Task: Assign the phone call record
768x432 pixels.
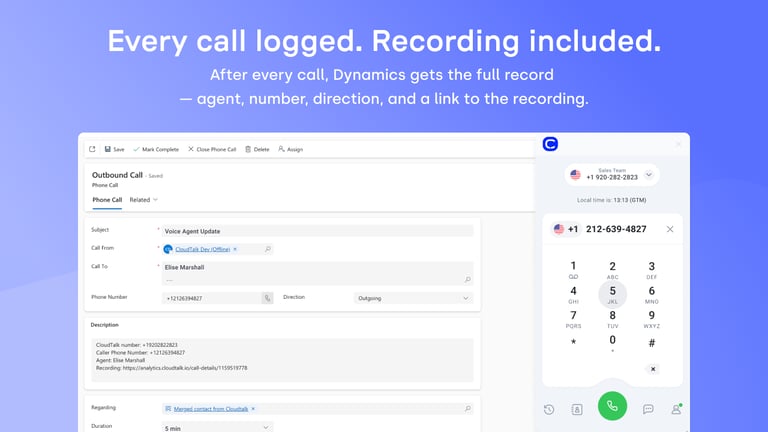Action: tap(290, 149)
